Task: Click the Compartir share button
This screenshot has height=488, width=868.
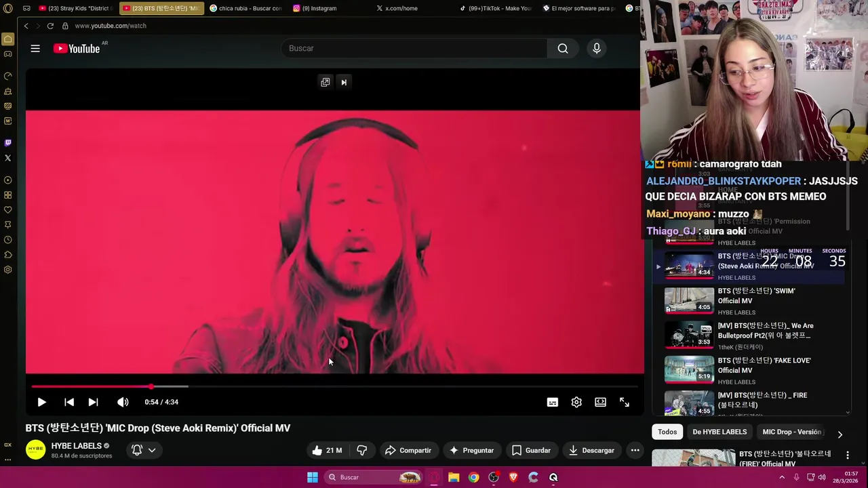Action: click(408, 450)
